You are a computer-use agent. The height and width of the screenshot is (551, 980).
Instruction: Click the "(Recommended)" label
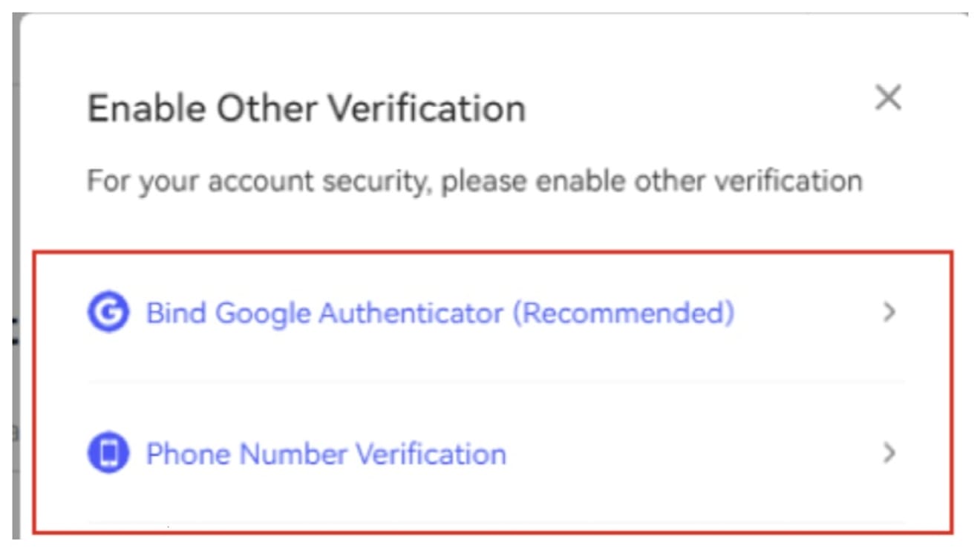(624, 313)
